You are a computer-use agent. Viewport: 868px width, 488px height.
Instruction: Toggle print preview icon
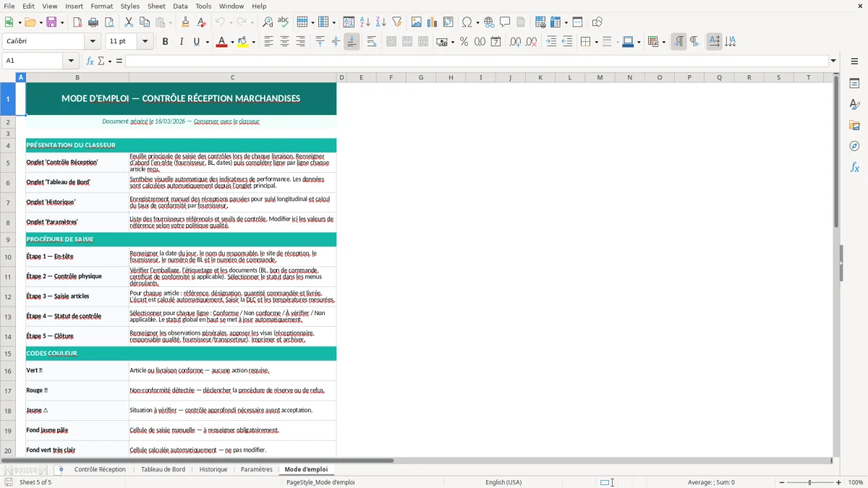(109, 22)
